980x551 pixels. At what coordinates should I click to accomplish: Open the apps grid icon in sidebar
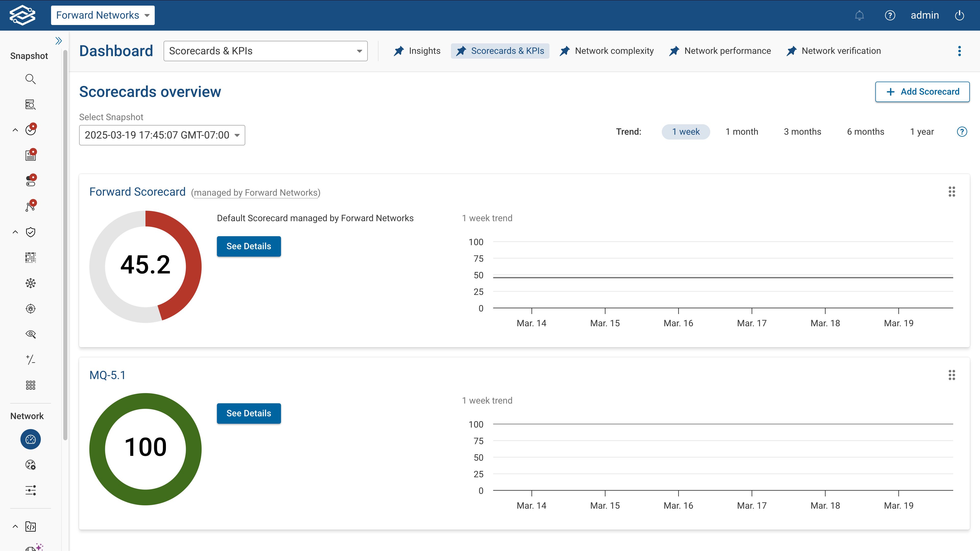click(30, 385)
